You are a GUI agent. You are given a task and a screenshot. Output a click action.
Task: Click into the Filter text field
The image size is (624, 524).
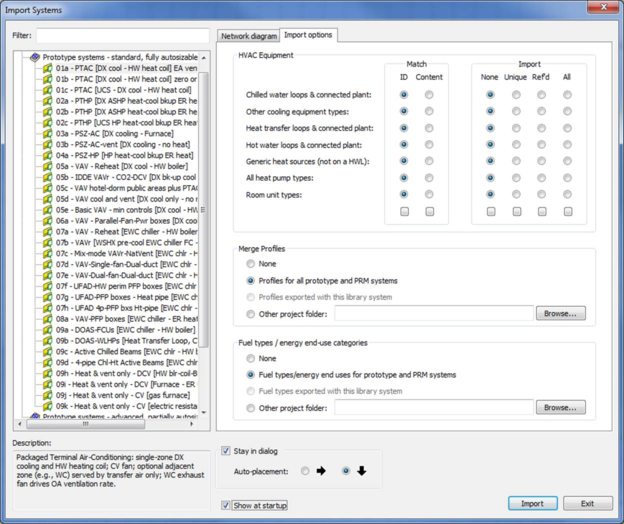[x=122, y=36]
